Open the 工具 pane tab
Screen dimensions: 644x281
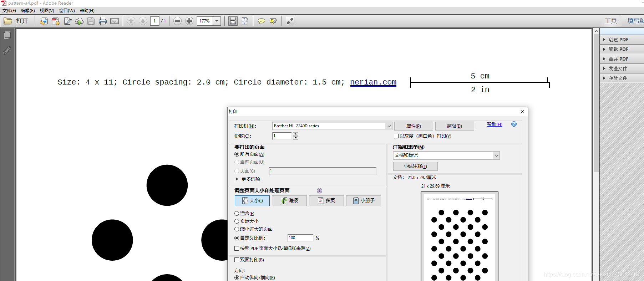pos(611,21)
